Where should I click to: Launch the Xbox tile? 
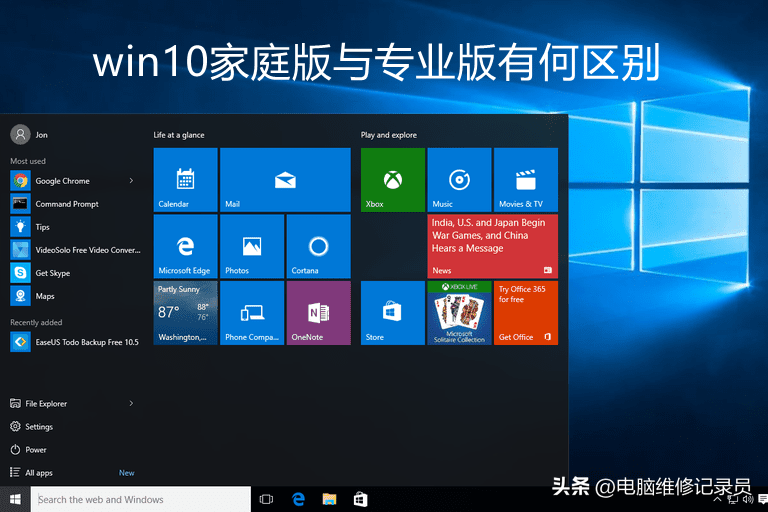(393, 180)
